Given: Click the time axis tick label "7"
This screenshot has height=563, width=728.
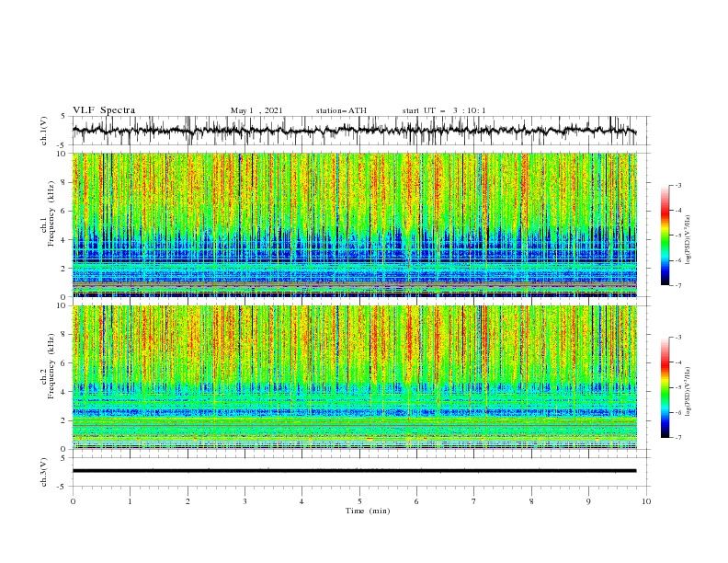Looking at the screenshot, I should (474, 501).
